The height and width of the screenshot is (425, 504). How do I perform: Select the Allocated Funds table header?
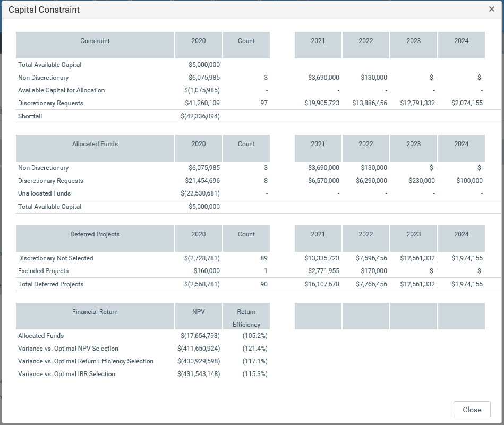(x=95, y=144)
